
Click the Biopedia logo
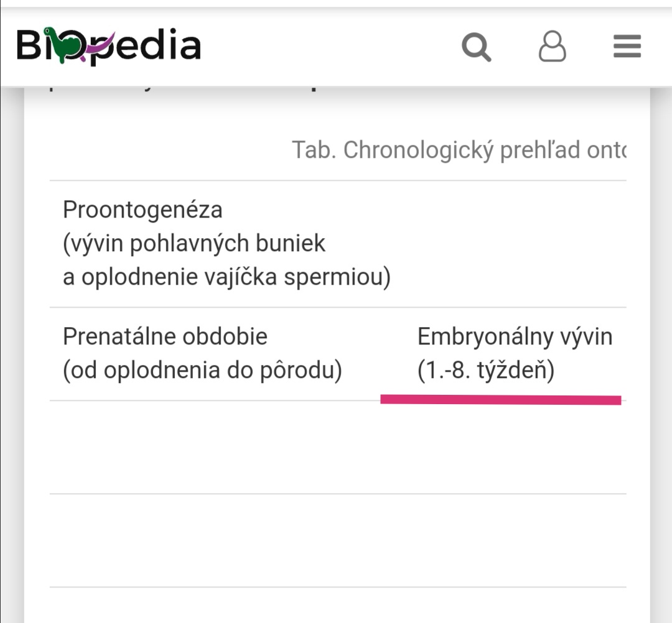tap(108, 46)
